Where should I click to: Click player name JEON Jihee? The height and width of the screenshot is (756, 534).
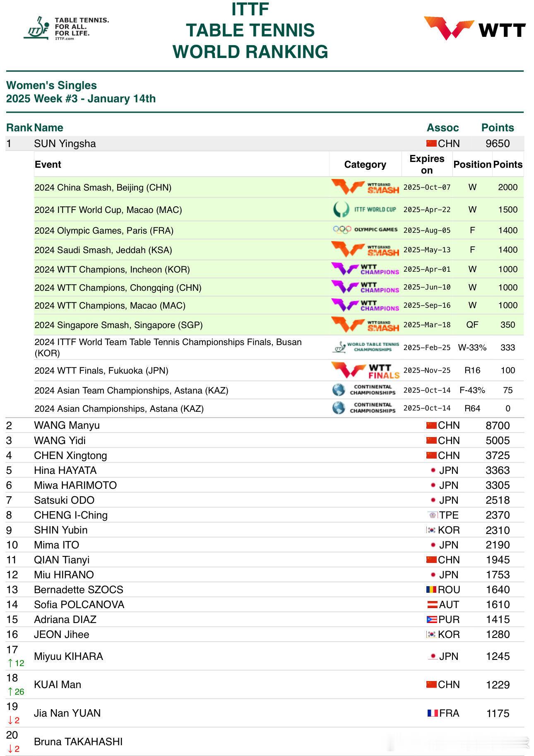coord(62,634)
